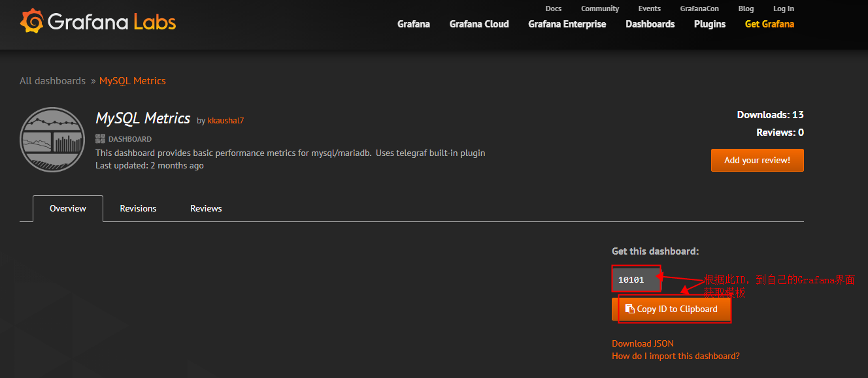Viewport: 868px width, 378px height.
Task: Click the MySQL Metrics dashboard thumbnail icon
Action: click(x=52, y=139)
